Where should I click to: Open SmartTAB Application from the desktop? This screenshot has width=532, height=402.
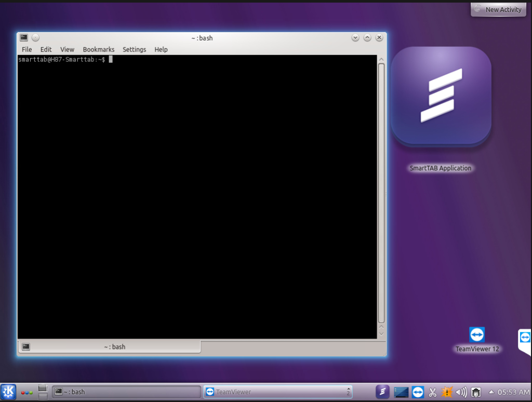[x=441, y=96]
